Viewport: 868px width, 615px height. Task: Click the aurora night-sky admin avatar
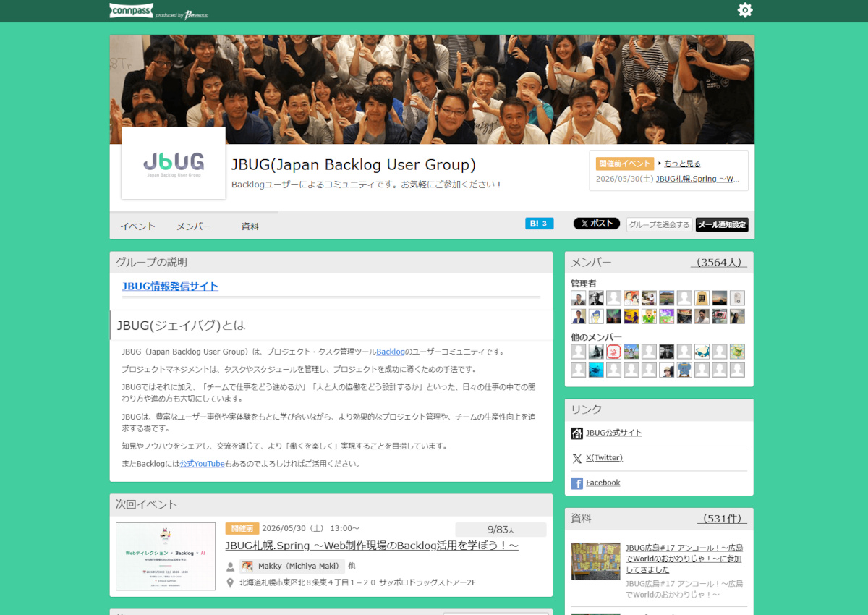point(613,316)
